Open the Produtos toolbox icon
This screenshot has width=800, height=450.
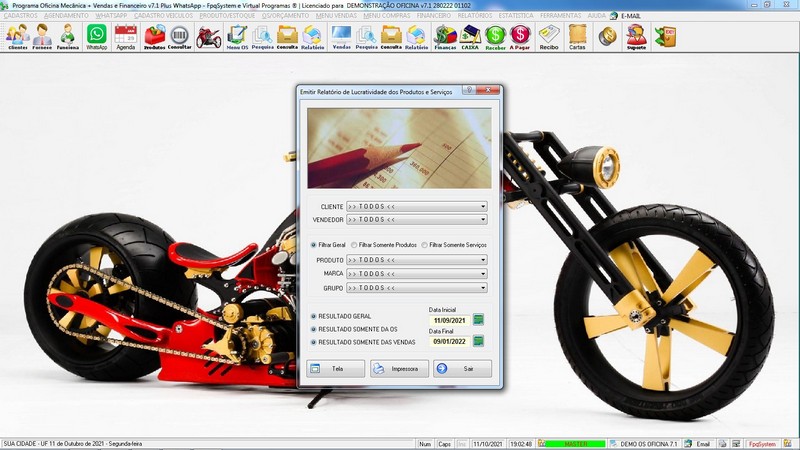pyautogui.click(x=155, y=37)
